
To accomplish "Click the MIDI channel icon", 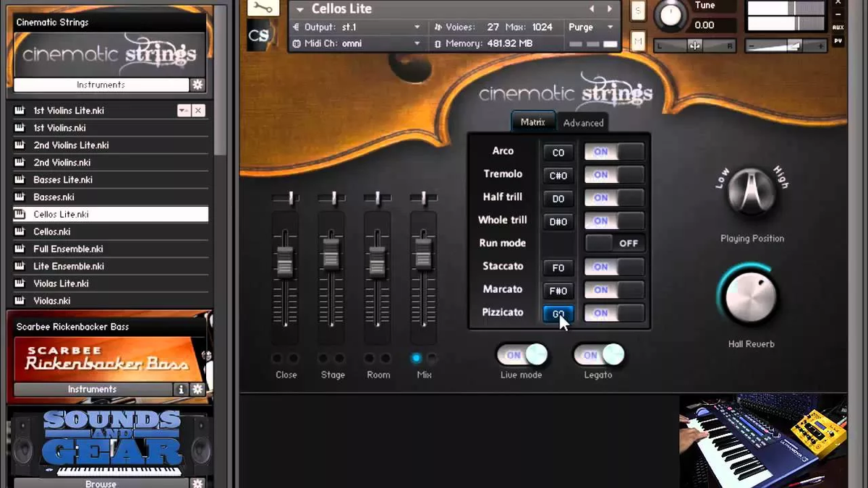I will click(x=297, y=43).
